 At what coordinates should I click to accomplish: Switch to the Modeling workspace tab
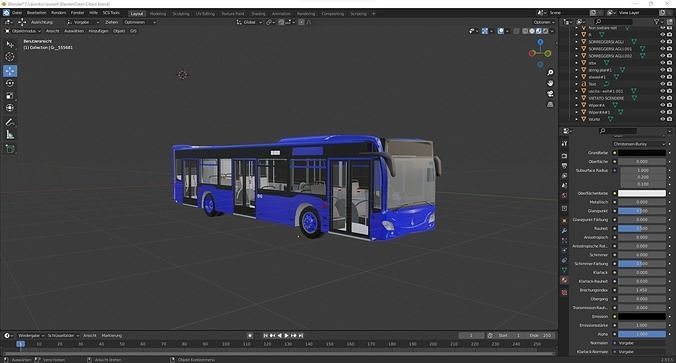point(158,14)
